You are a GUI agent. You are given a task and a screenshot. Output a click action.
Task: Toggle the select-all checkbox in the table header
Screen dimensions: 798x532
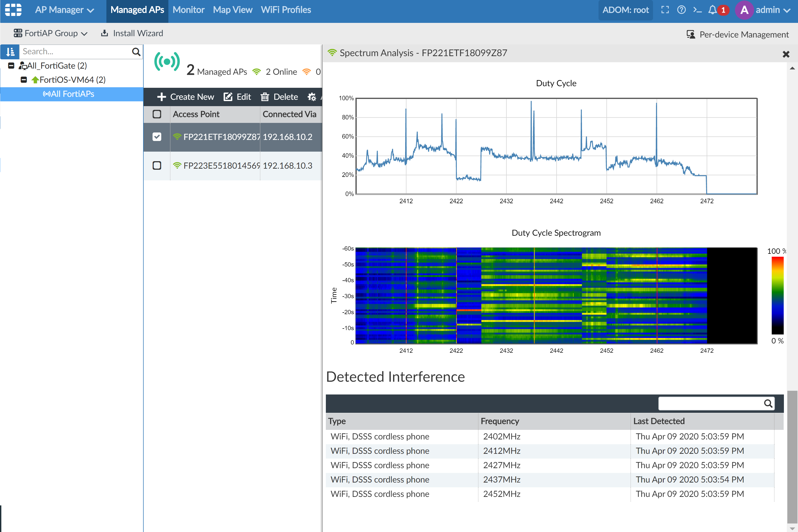(x=157, y=114)
